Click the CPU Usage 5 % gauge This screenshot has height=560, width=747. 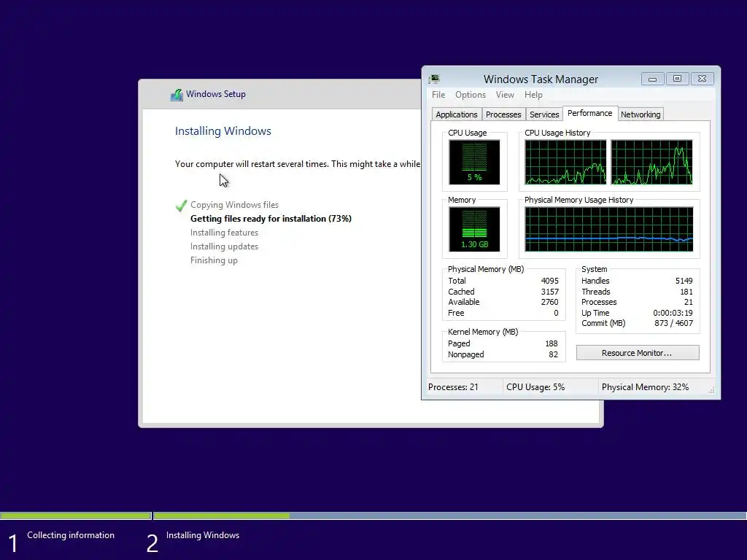point(474,162)
